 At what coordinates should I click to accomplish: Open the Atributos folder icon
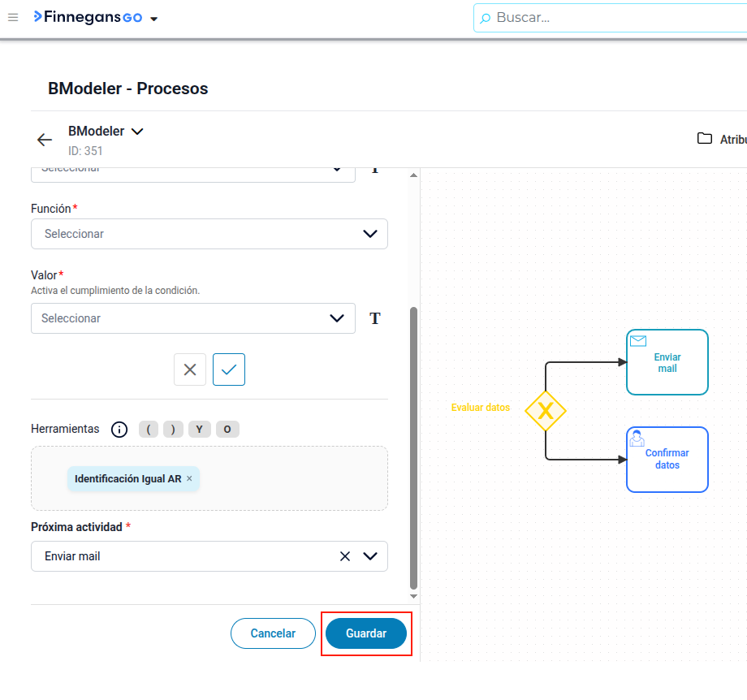[705, 139]
